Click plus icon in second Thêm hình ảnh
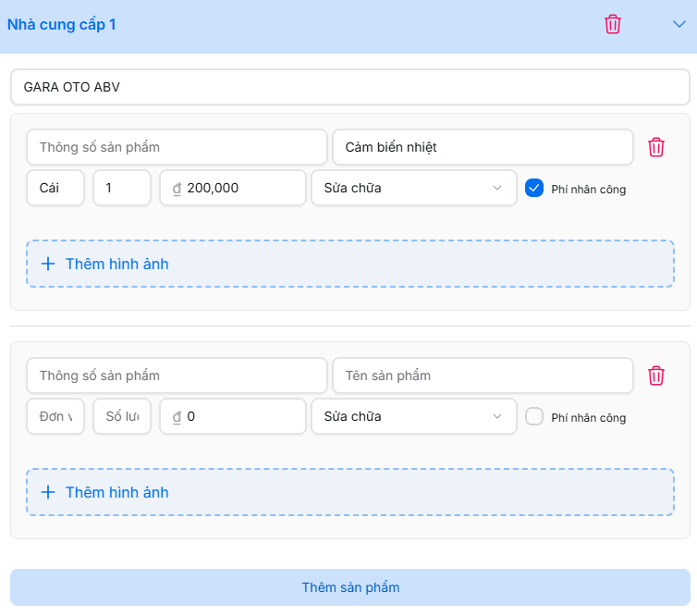 pyautogui.click(x=49, y=493)
